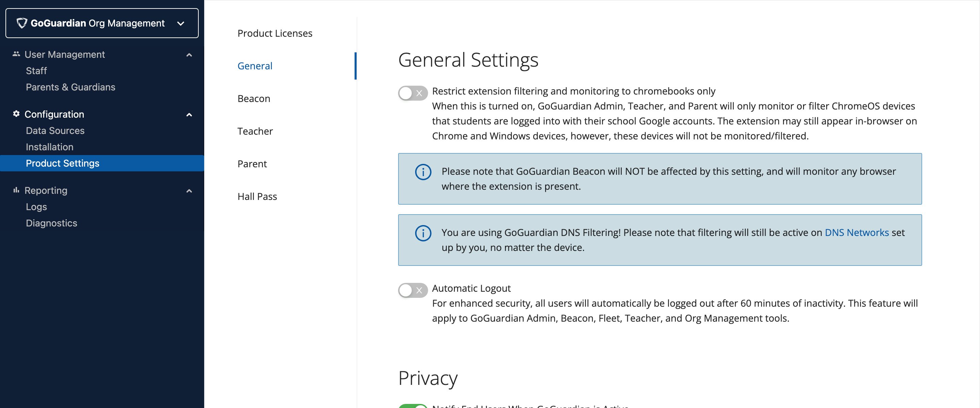
Task: Click the Configuration heading text
Action: coord(54,114)
